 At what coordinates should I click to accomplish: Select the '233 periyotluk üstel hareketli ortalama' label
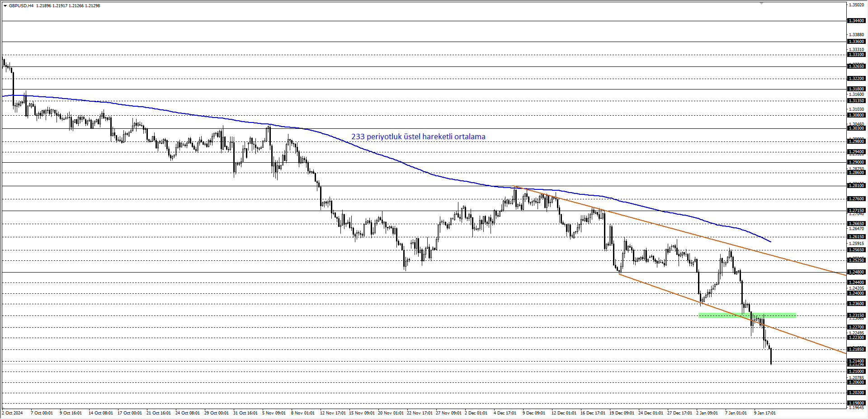click(418, 137)
